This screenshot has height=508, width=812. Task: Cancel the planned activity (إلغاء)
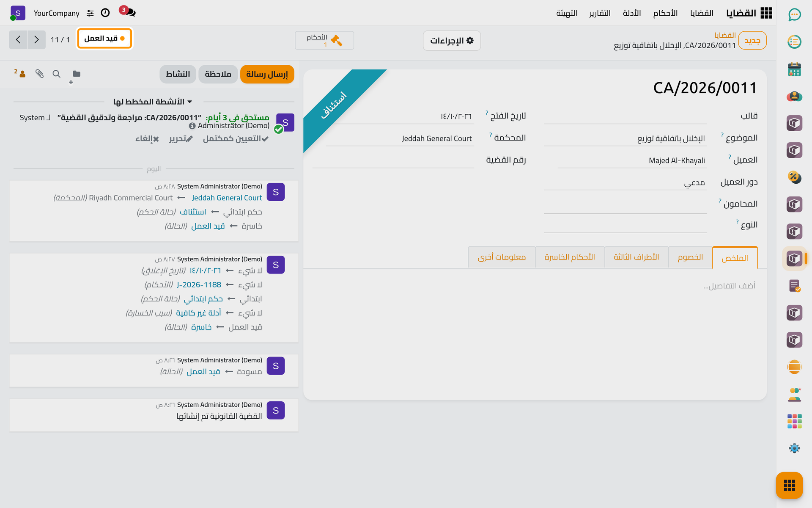pyautogui.click(x=147, y=139)
